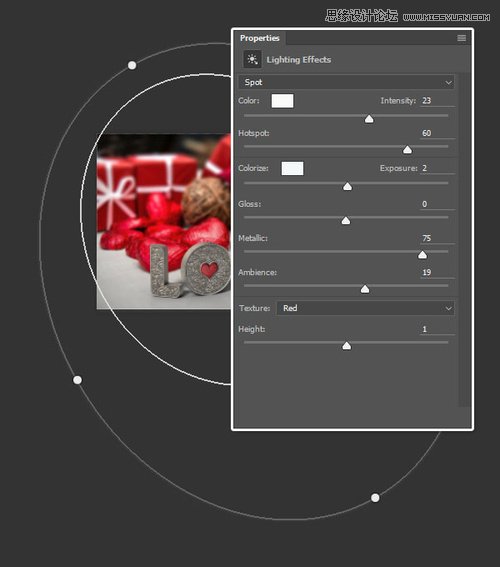Viewport: 500px width, 567px height.
Task: Click the Gloss value field showing 0
Action: click(x=437, y=204)
